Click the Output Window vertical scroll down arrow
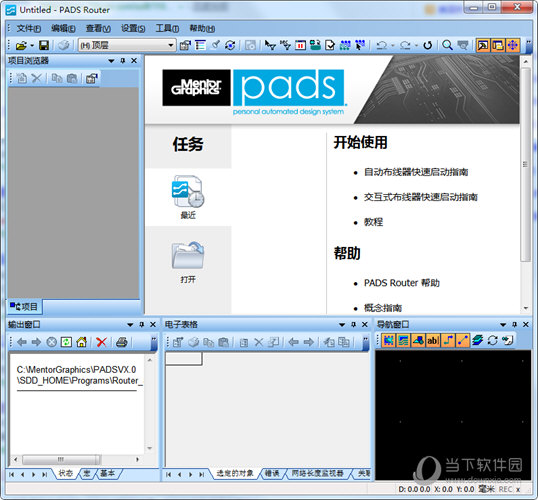The width and height of the screenshot is (538, 500). coord(150,448)
